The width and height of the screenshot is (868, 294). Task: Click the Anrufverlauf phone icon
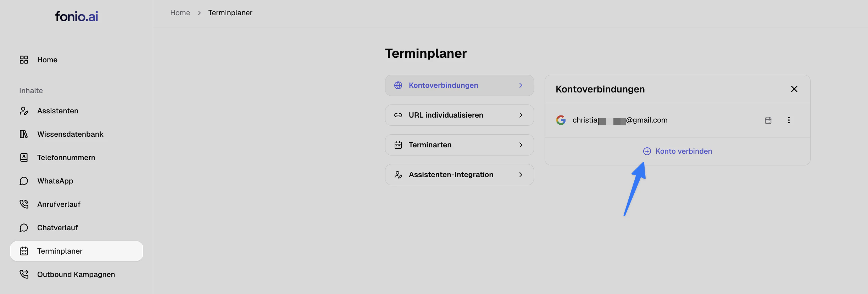pyautogui.click(x=24, y=204)
